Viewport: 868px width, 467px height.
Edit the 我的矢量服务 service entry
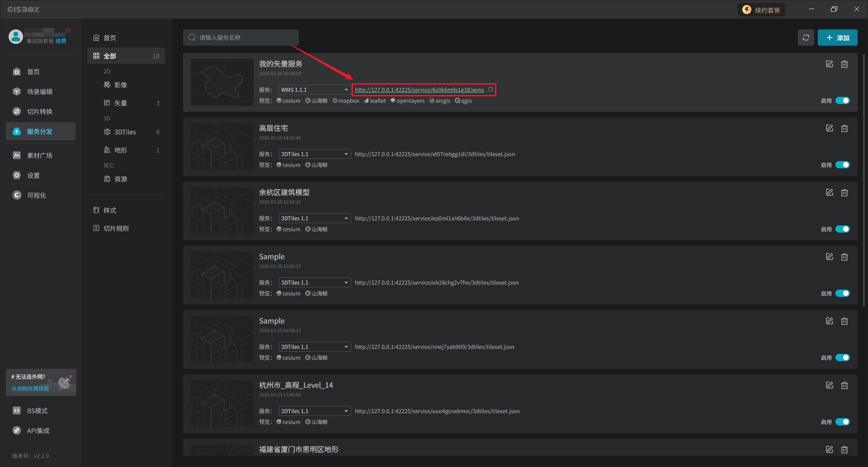pyautogui.click(x=829, y=64)
